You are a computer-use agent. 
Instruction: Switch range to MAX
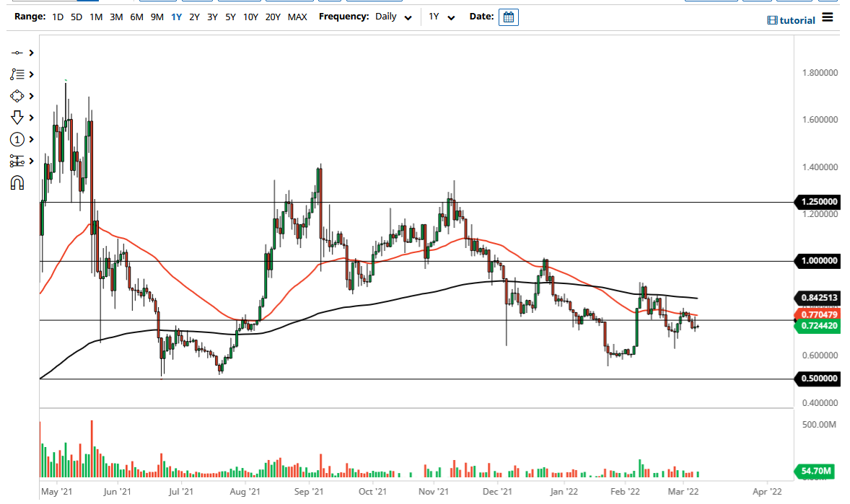tap(297, 17)
